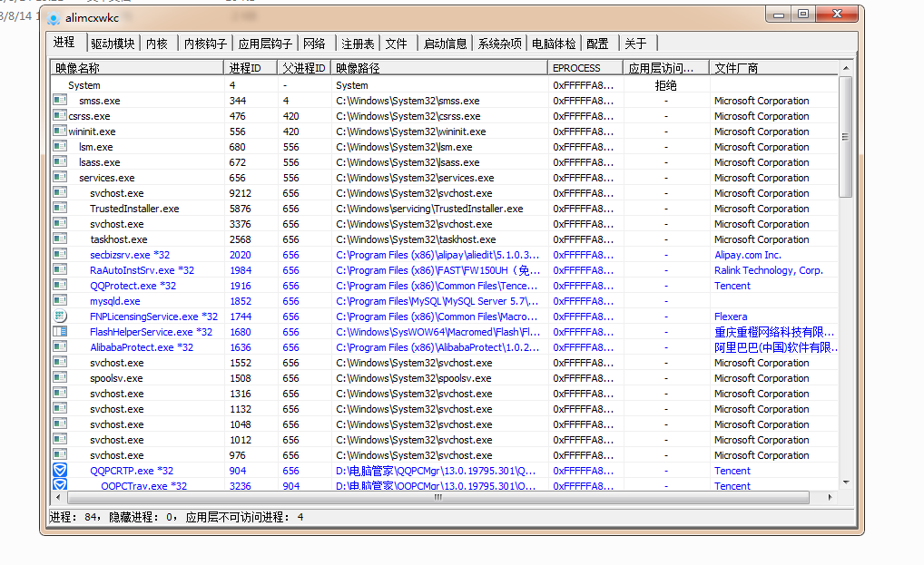Click the icon beside mysqld.exe
This screenshot has height=565, width=924.
(x=60, y=300)
